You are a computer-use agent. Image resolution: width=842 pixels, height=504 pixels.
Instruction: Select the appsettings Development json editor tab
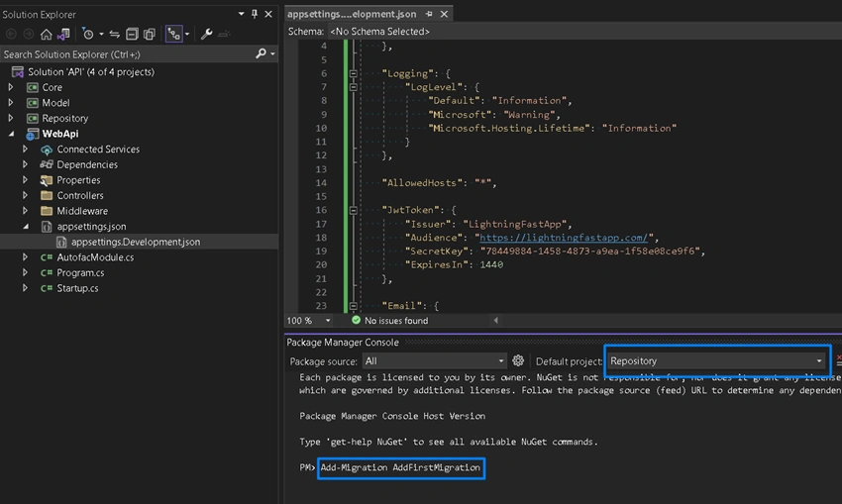(352, 14)
